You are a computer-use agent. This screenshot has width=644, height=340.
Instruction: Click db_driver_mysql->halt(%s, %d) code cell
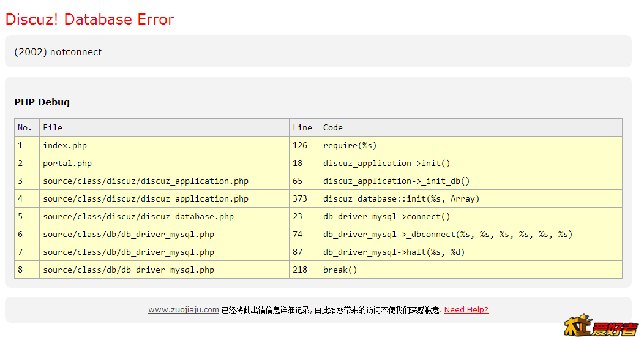point(471,252)
